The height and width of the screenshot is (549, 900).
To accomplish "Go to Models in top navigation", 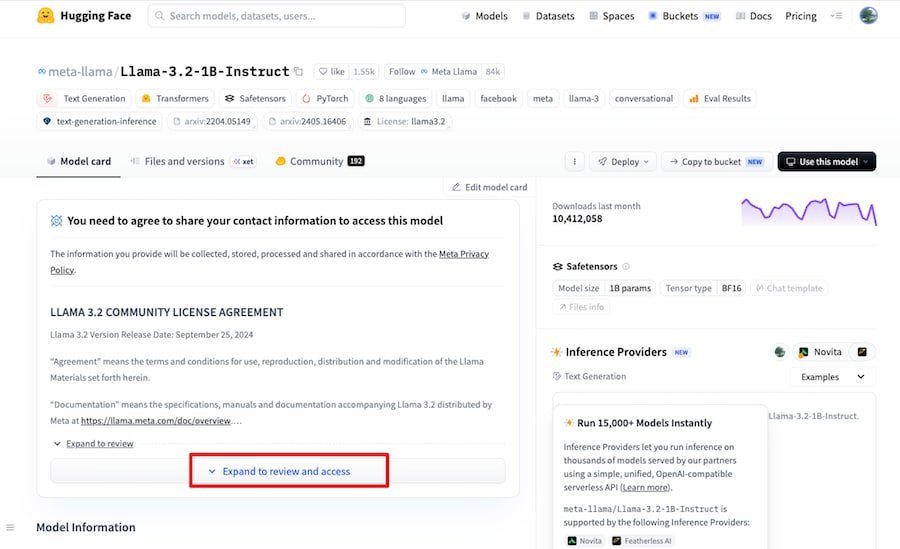I will click(484, 16).
